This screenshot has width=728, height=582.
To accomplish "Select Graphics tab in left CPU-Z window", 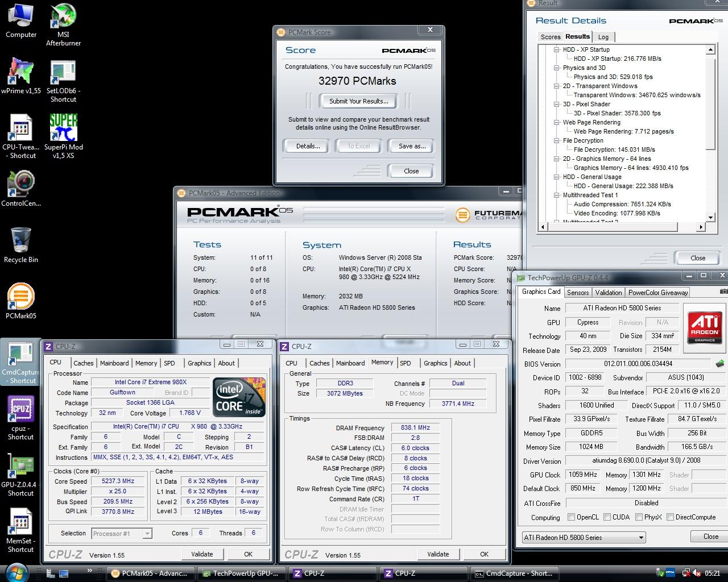I will pyautogui.click(x=200, y=363).
